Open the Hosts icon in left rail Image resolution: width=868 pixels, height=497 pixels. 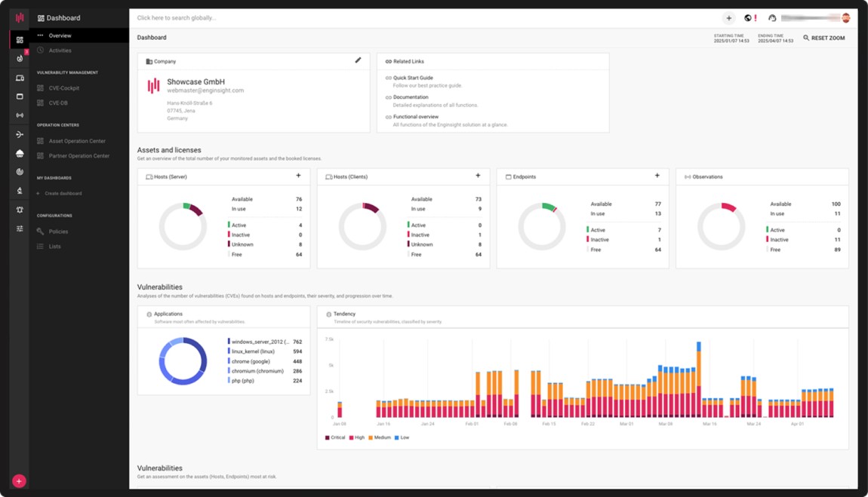[20, 78]
